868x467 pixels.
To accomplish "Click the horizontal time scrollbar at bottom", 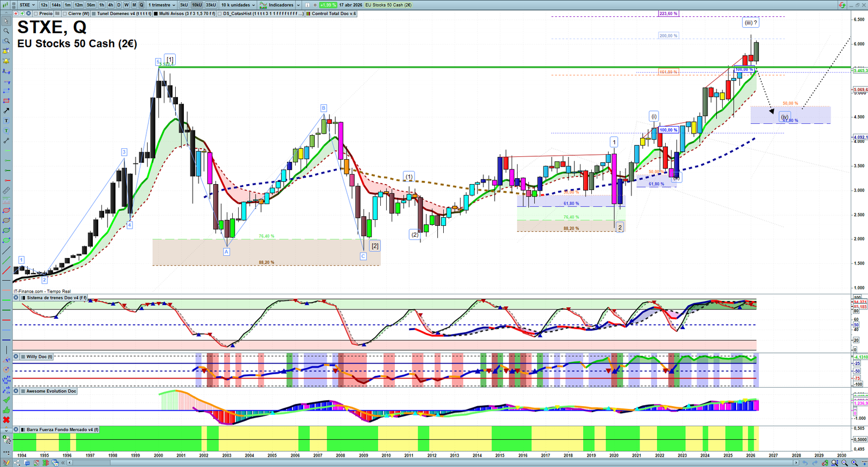I will pyautogui.click(x=434, y=463).
